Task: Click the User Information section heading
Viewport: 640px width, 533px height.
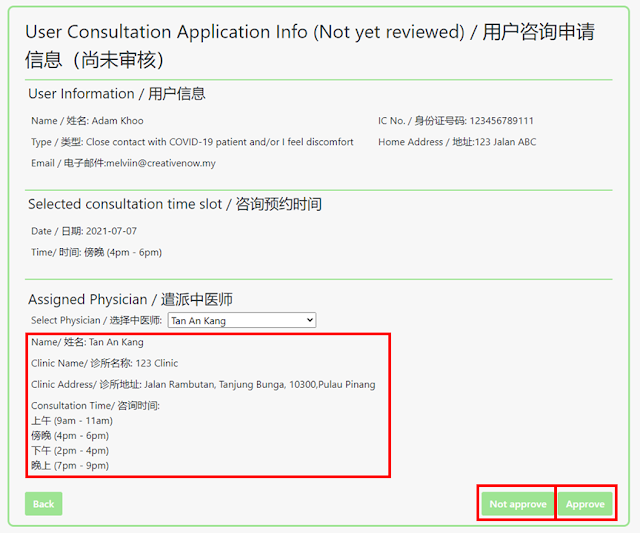Action: point(117,94)
